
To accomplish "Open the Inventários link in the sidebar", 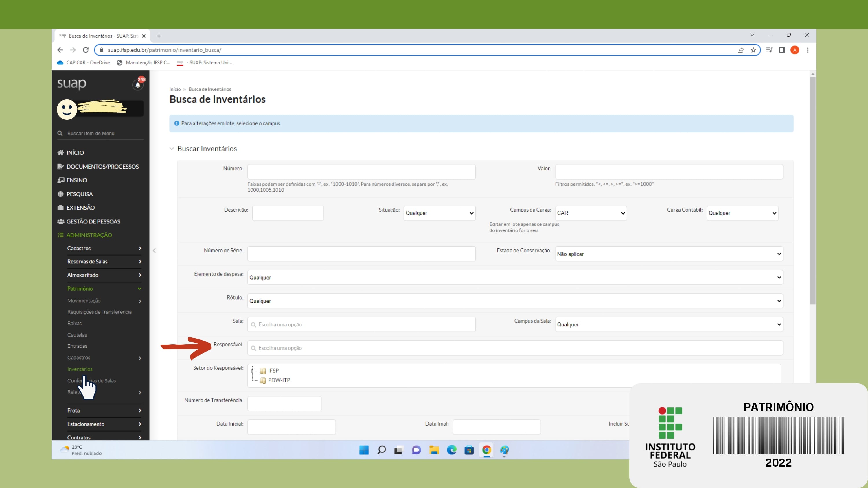I will (80, 369).
